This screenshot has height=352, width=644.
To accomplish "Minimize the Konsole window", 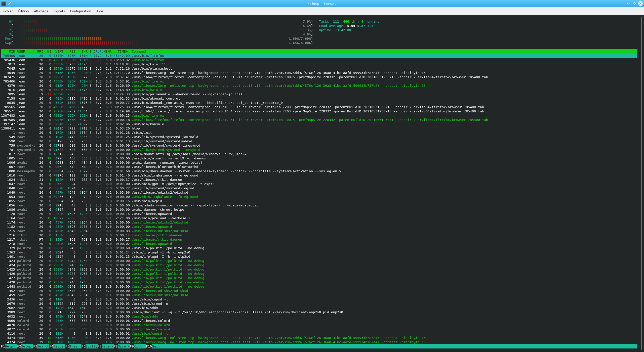I will [628, 4].
